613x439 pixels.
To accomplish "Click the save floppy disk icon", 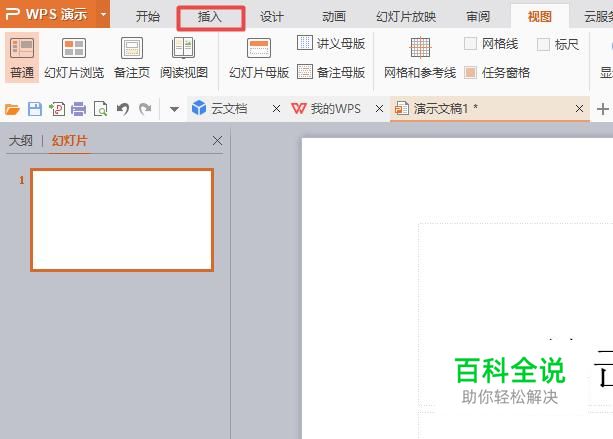I will coord(35,109).
